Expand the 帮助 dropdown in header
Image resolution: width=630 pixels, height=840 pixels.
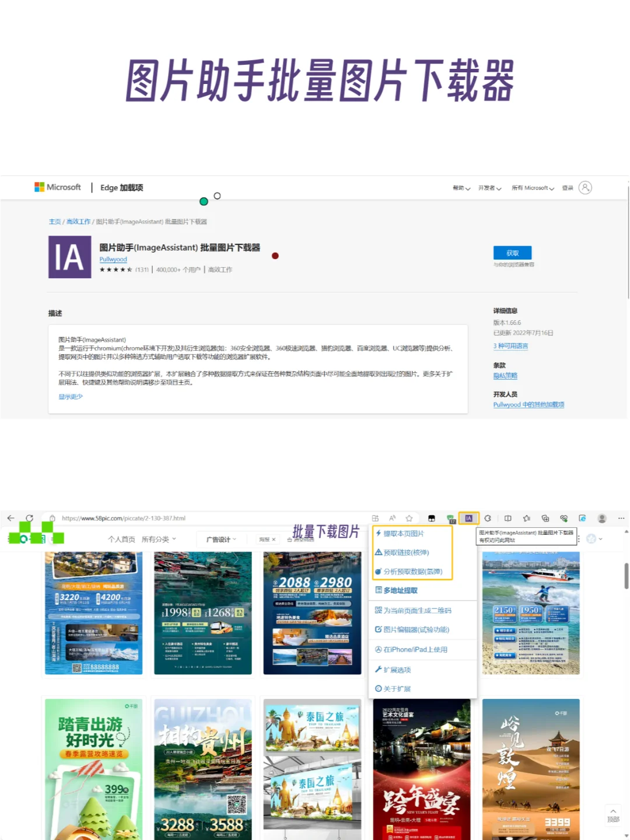pos(460,188)
